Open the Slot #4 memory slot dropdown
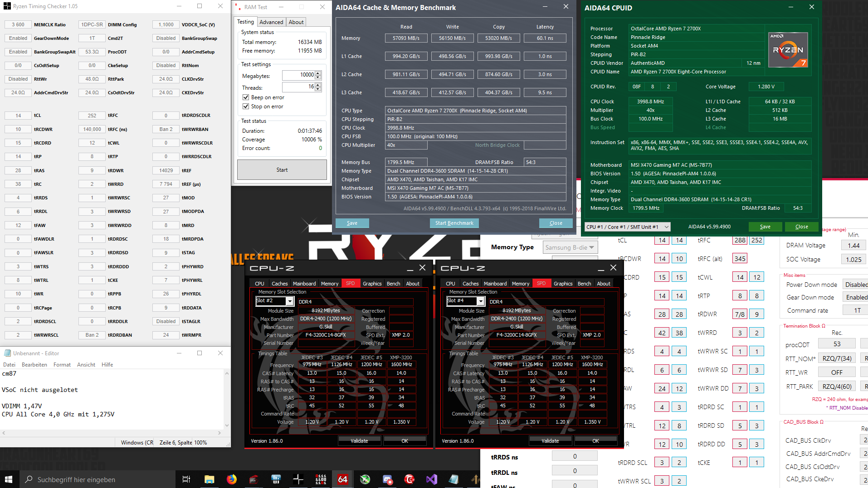The image size is (868, 488). click(481, 301)
